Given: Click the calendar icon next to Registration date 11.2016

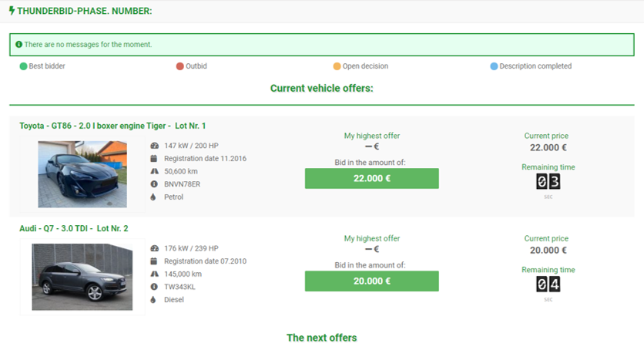Looking at the screenshot, I should pos(153,159).
